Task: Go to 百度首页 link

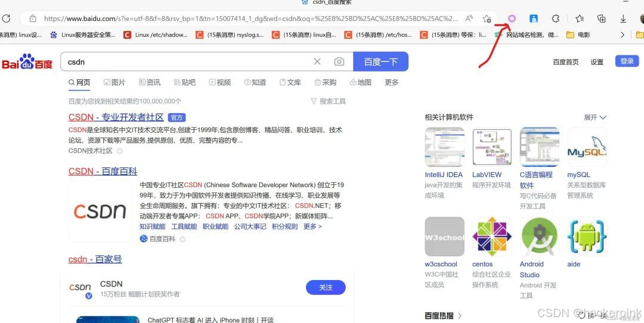Action: [x=565, y=62]
